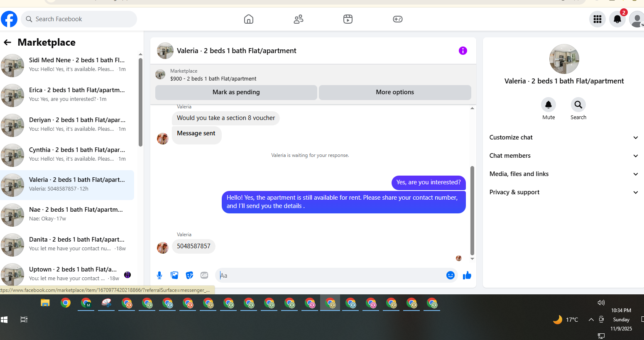Click the chat header title with Valeria
This screenshot has width=644, height=340.
pyautogui.click(x=236, y=51)
